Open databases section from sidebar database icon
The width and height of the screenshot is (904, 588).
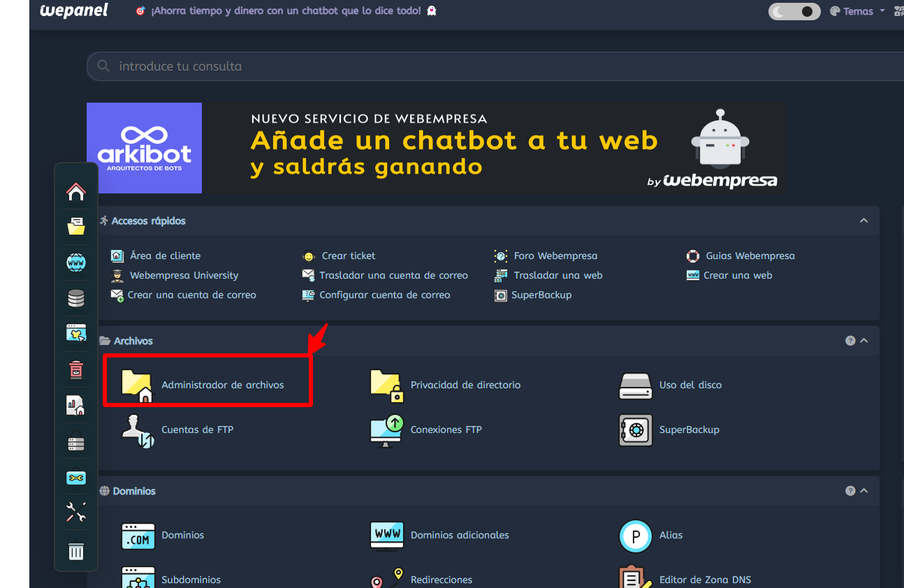(76, 299)
